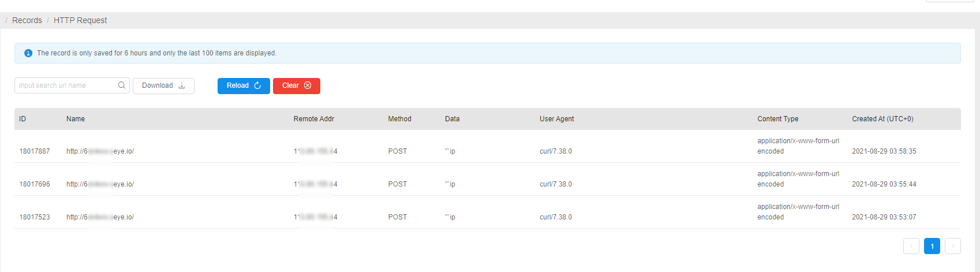Viewport: 980px width, 272px height.
Task: Click the Created At (UTC+0) header
Action: (882, 119)
